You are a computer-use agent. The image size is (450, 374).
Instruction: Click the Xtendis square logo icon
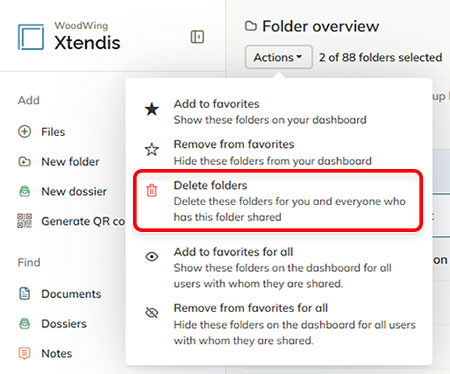click(x=31, y=37)
